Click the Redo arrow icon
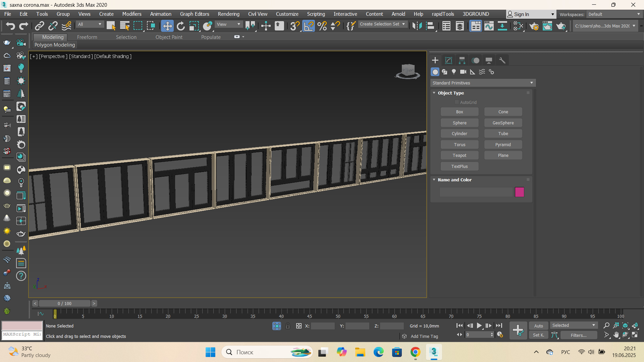This screenshot has width=644, height=362. pyautogui.click(x=23, y=26)
